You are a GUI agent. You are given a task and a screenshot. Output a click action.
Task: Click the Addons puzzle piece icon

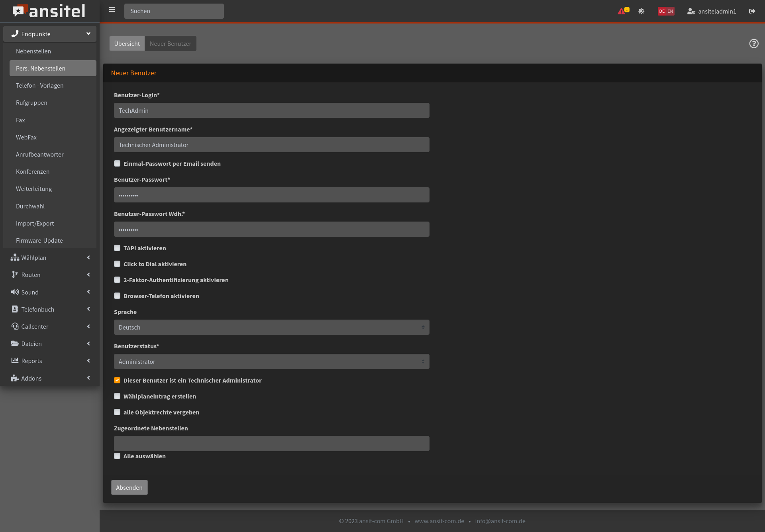pyautogui.click(x=15, y=378)
